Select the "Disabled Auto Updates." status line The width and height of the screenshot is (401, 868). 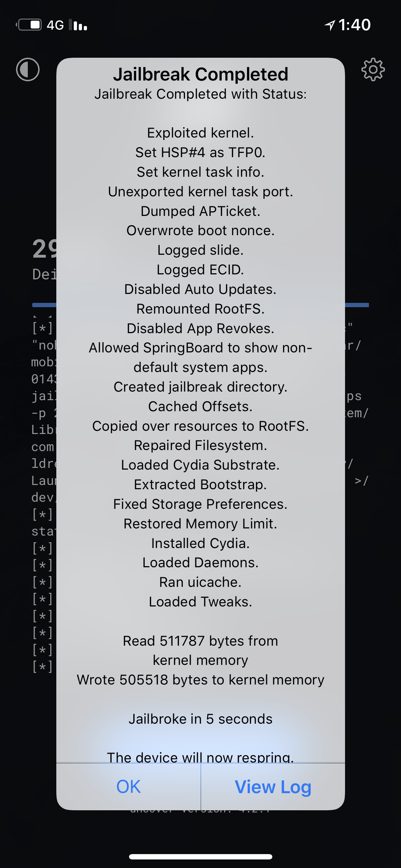[201, 289]
